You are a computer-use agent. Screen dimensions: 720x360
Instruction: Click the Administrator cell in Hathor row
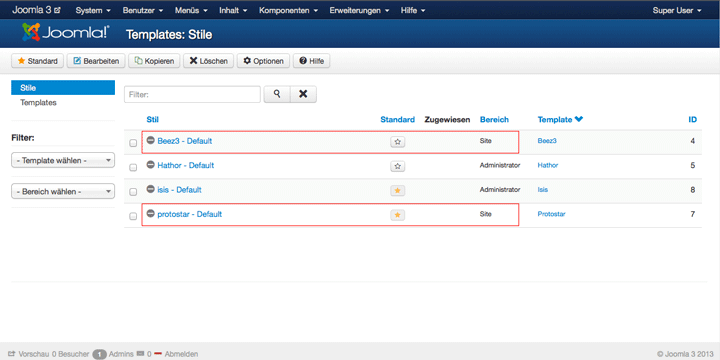500,165
